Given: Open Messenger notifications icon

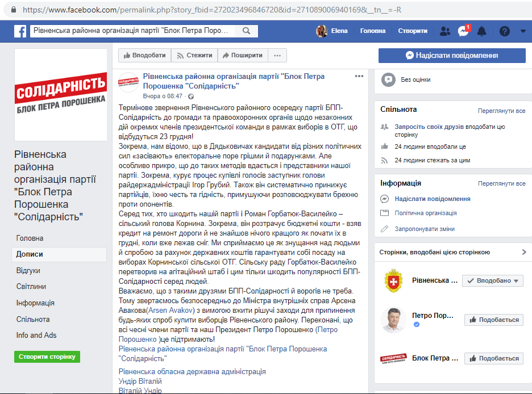Looking at the screenshot, I should (463, 31).
